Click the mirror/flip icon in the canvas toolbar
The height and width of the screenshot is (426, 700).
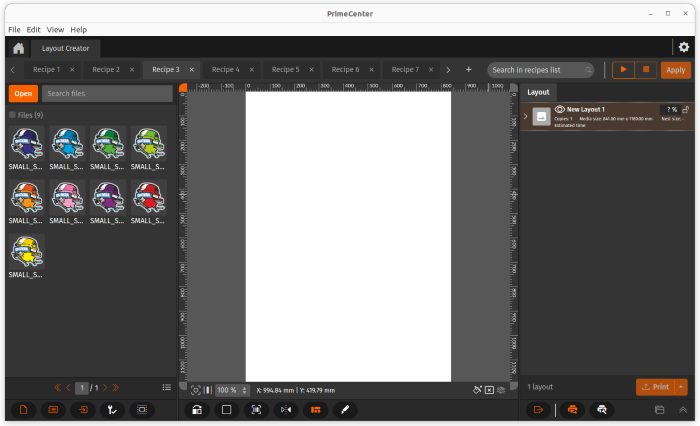click(286, 410)
